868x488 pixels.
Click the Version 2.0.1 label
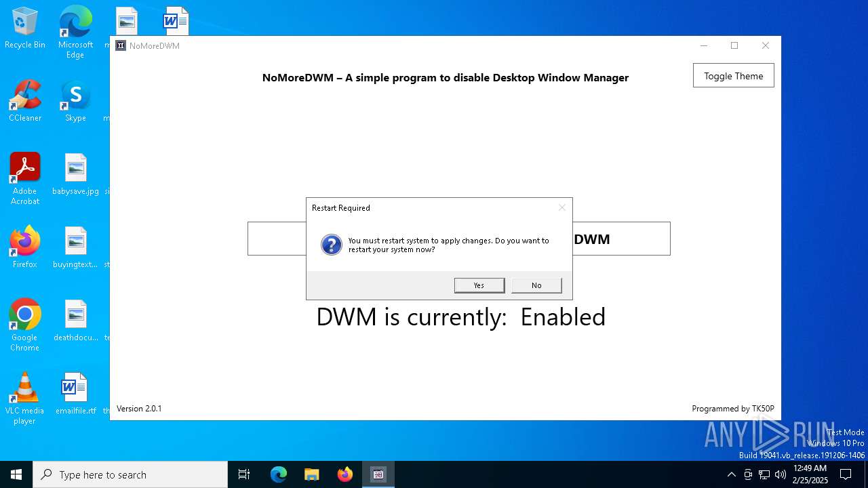click(139, 409)
